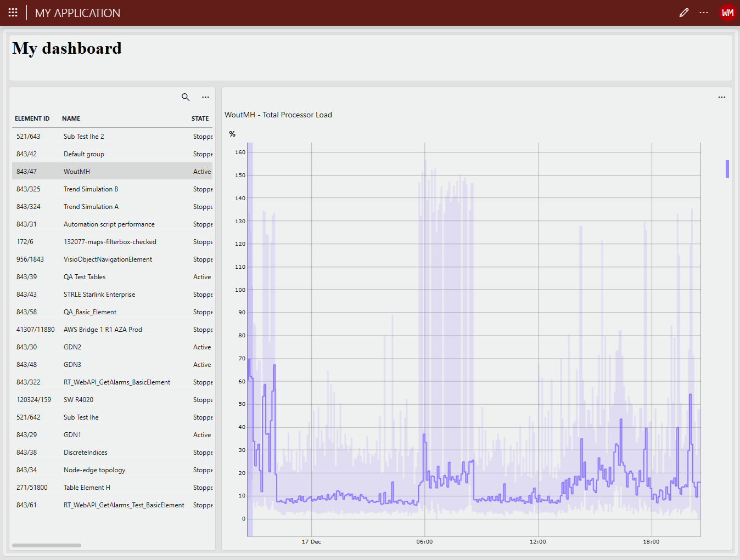The image size is (740, 560).
Task: Click the MY APPLICATION title
Action: [x=77, y=13]
